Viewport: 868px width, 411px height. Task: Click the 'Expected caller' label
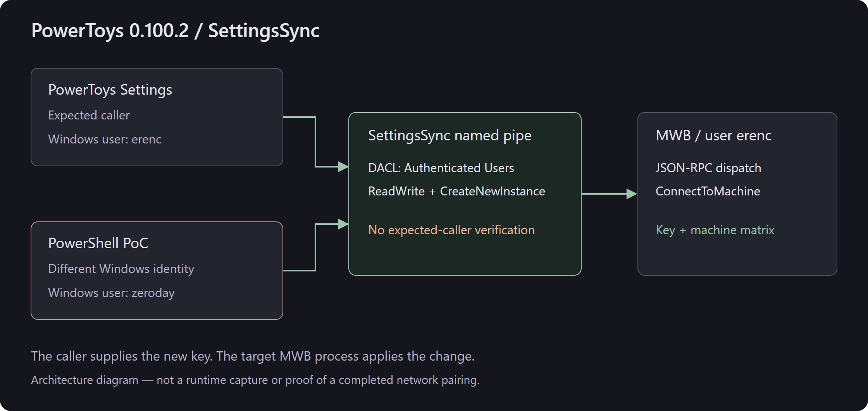click(x=89, y=115)
